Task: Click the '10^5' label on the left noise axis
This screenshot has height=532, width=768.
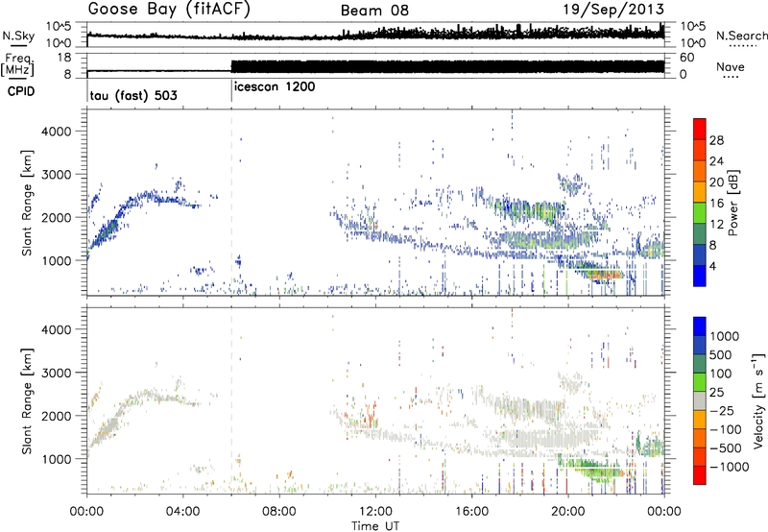Action: pyautogui.click(x=59, y=27)
